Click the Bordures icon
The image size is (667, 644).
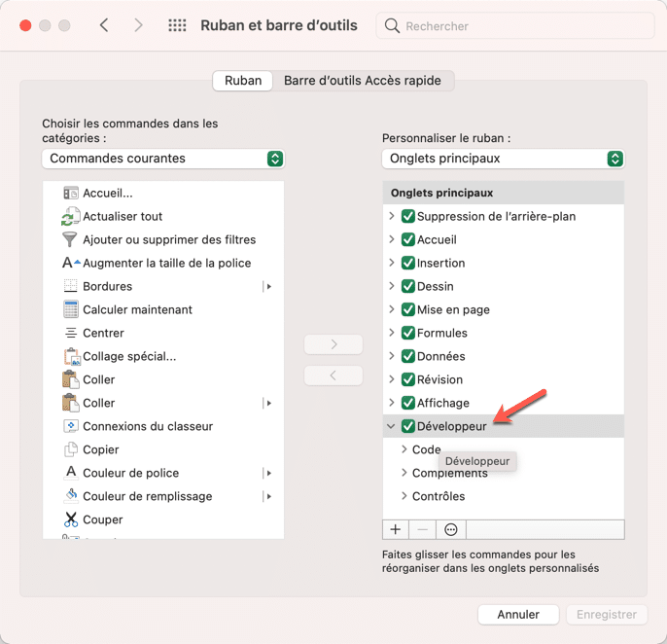click(x=71, y=286)
